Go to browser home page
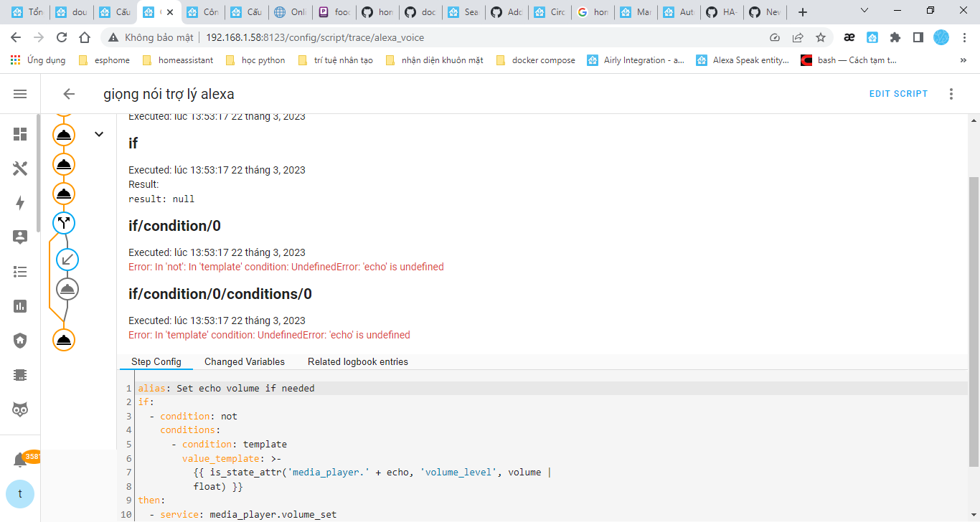Screen dimensions: 980x522 pyautogui.click(x=85, y=37)
